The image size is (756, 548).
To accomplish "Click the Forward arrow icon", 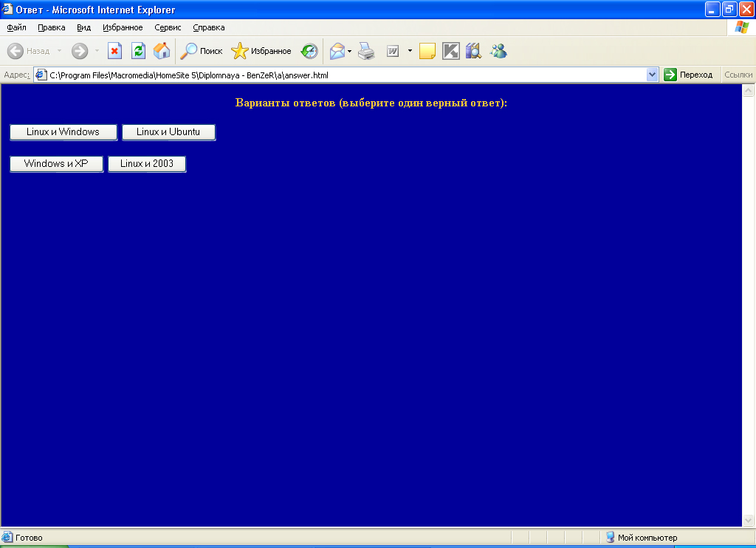I will tap(80, 51).
